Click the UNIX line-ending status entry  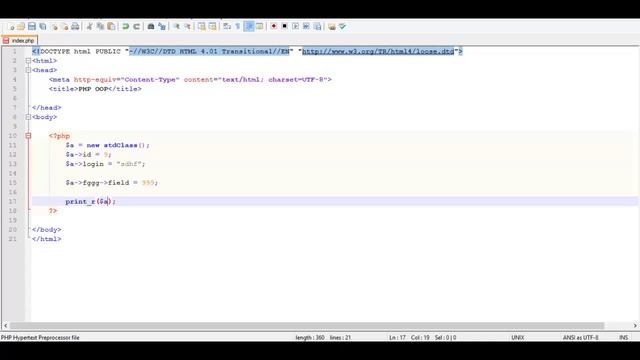[x=518, y=338]
